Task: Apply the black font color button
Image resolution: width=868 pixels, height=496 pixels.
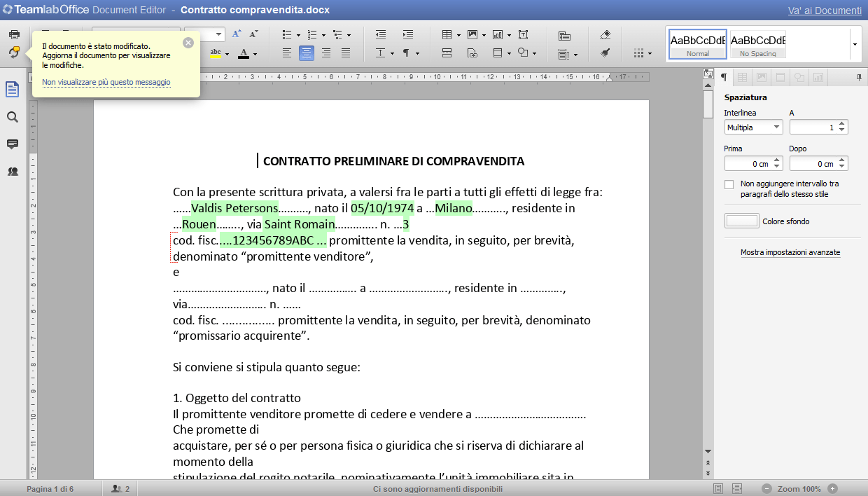Action: click(x=243, y=53)
